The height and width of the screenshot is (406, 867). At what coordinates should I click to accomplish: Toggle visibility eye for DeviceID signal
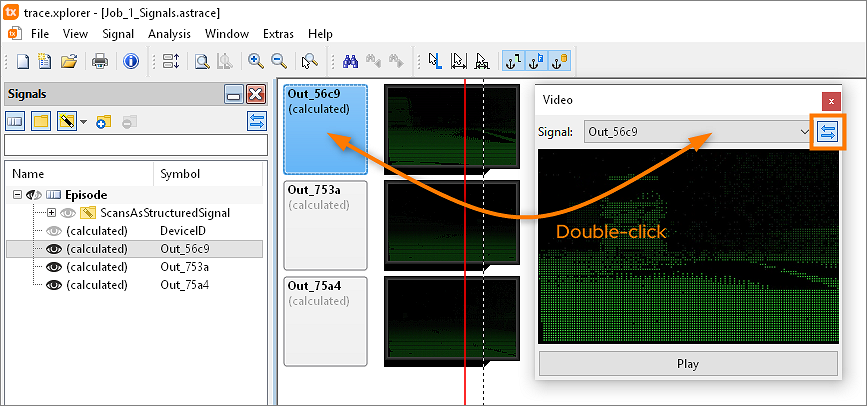pos(54,231)
